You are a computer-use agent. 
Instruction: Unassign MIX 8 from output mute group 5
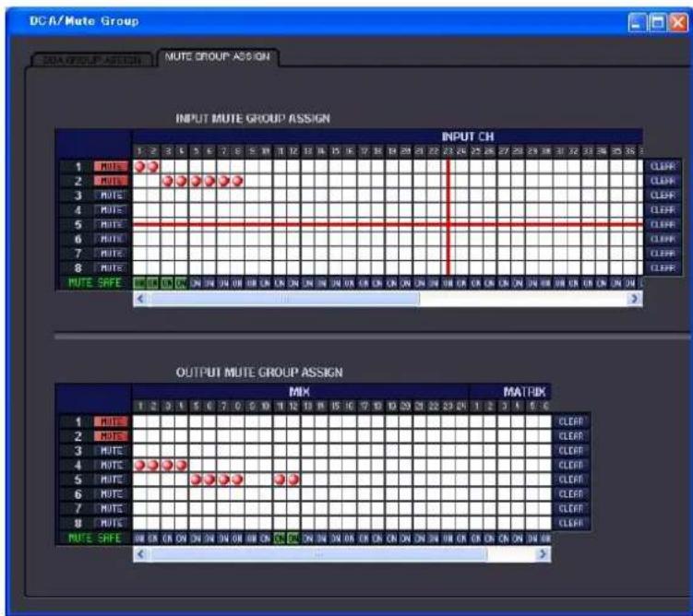[x=237, y=480]
